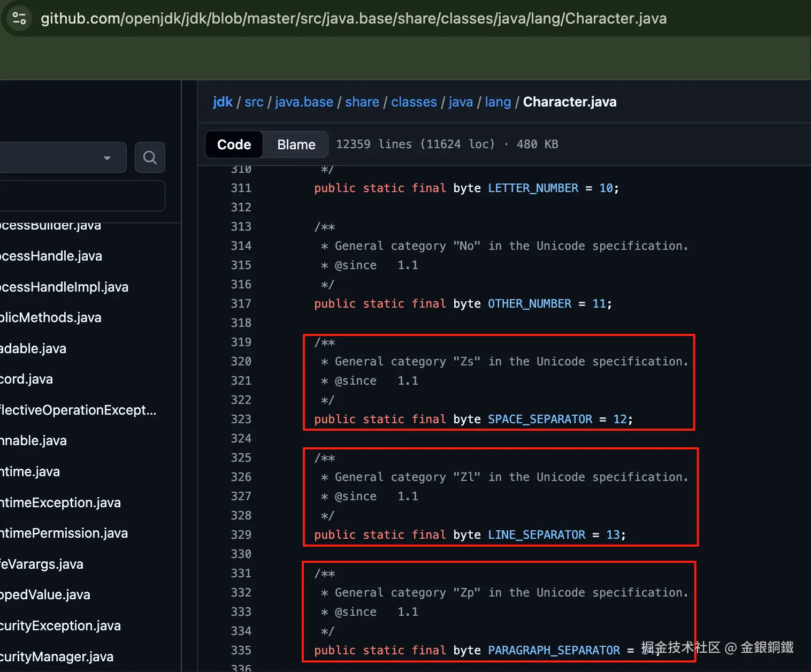Click the 'General category "Zp"' comment line
Viewport: 811px width, 672px height.
click(504, 592)
